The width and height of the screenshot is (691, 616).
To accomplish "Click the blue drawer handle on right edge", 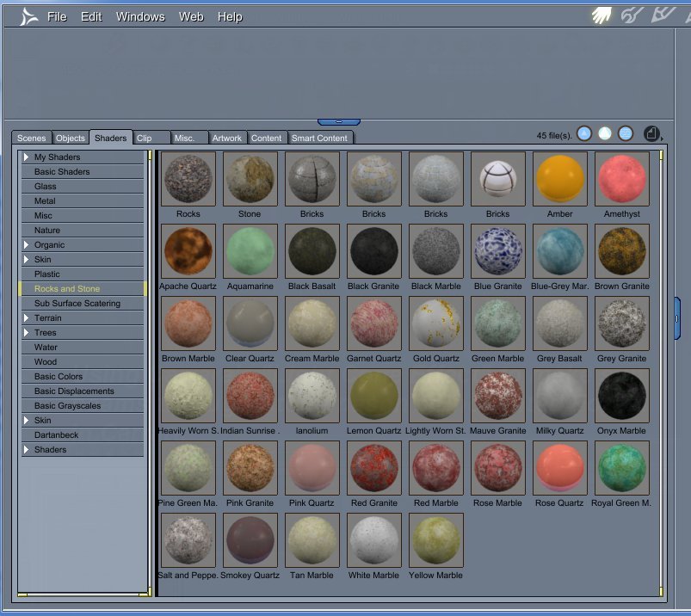I will pyautogui.click(x=677, y=317).
